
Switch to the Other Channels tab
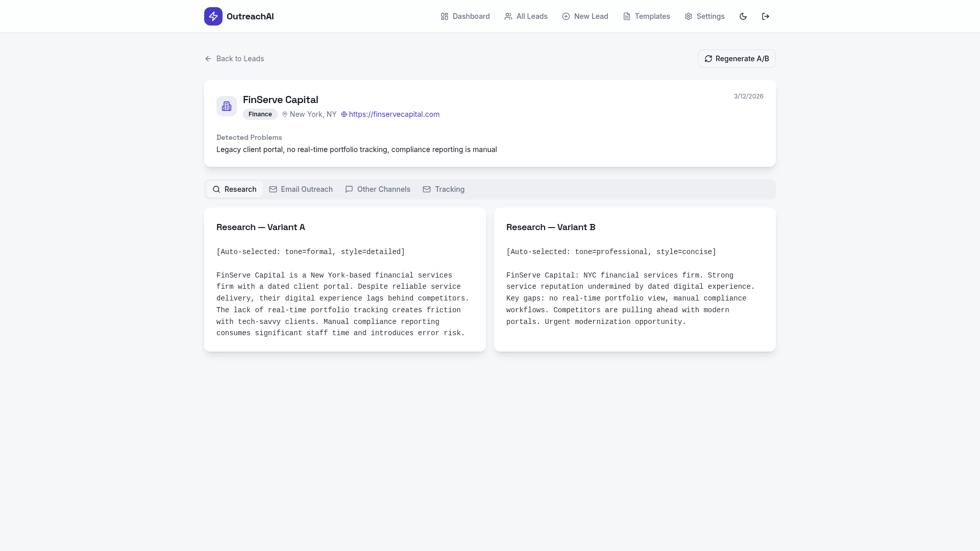coord(378,189)
